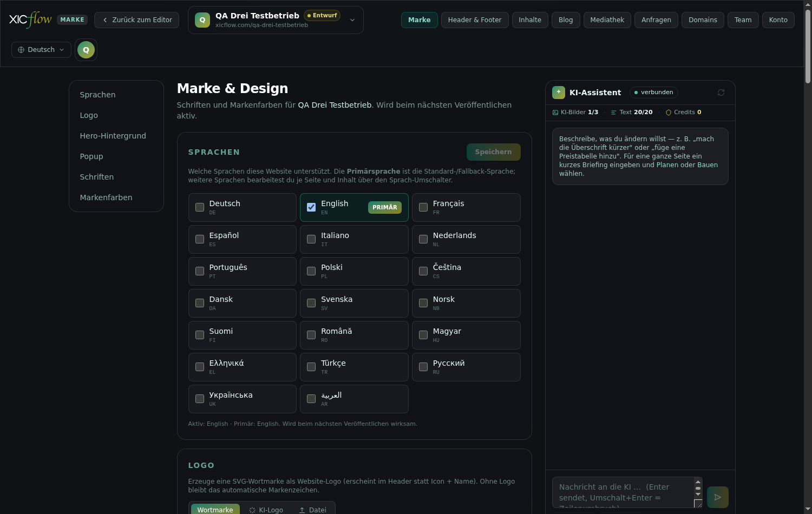This screenshot has width=812, height=514.
Task: Go back via Zurück zum Editor
Action: 136,20
